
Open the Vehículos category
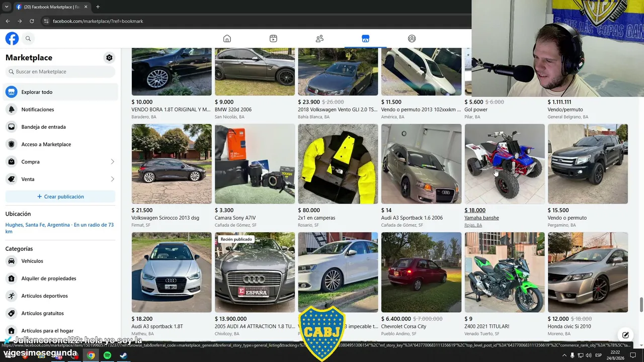point(61,261)
